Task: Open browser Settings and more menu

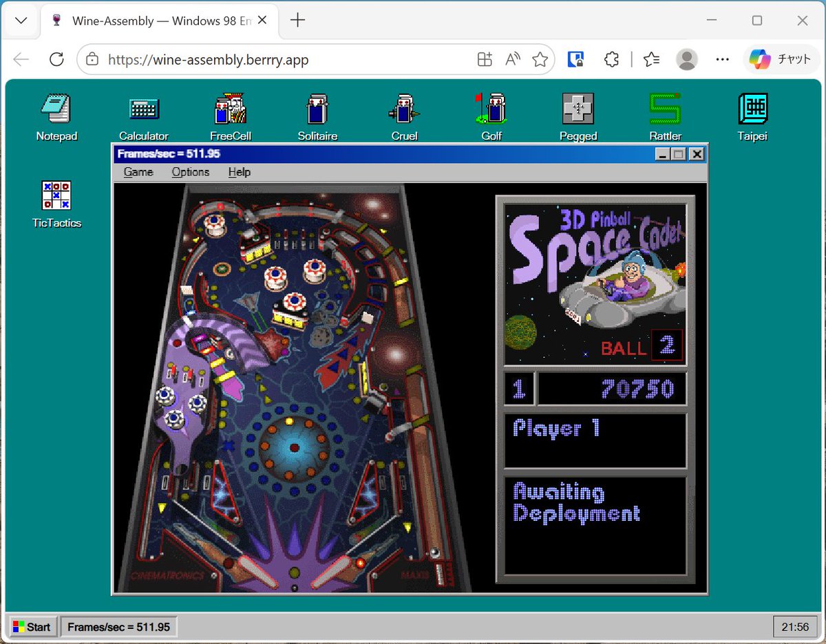Action: (722, 60)
